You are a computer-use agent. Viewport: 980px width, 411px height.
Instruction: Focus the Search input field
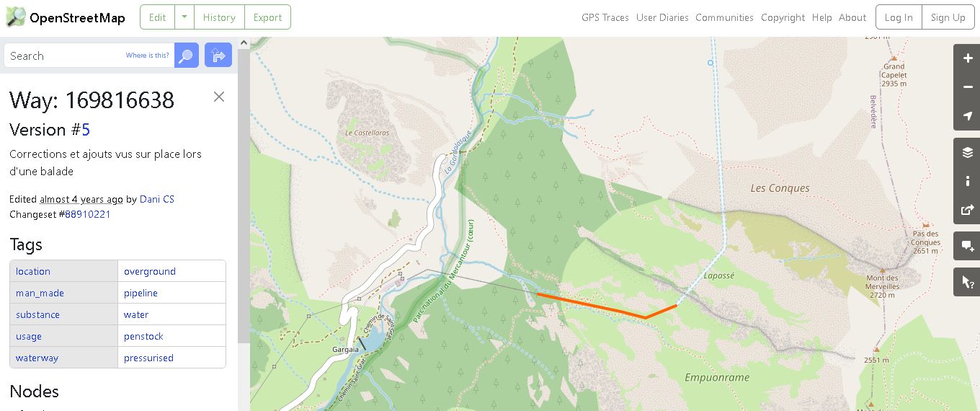[x=89, y=56]
